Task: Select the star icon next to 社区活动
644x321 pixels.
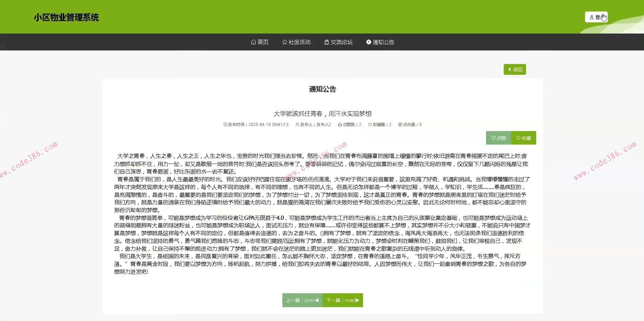Action: point(284,42)
